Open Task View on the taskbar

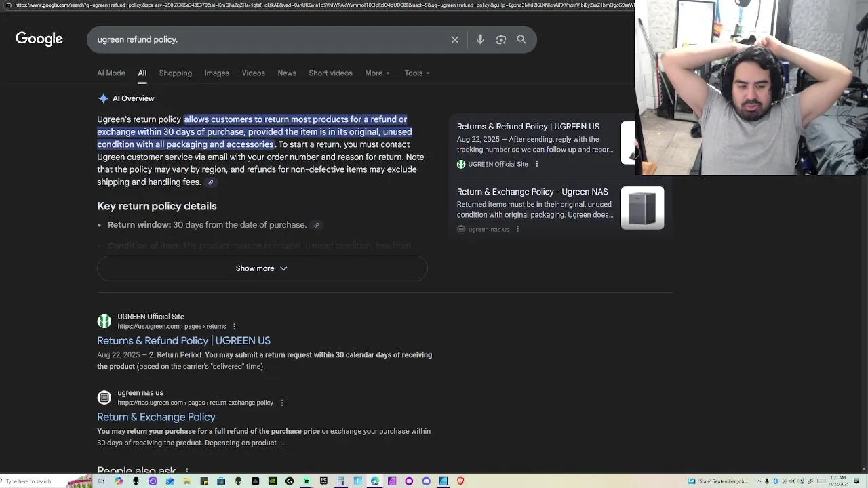point(101,481)
